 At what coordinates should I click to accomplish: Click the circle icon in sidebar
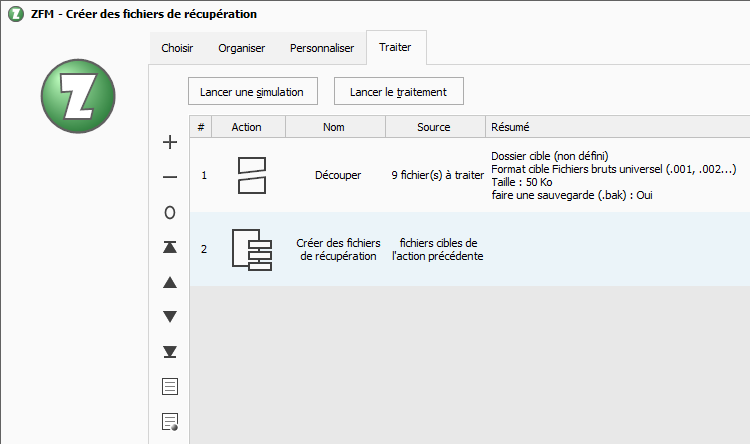tap(170, 212)
